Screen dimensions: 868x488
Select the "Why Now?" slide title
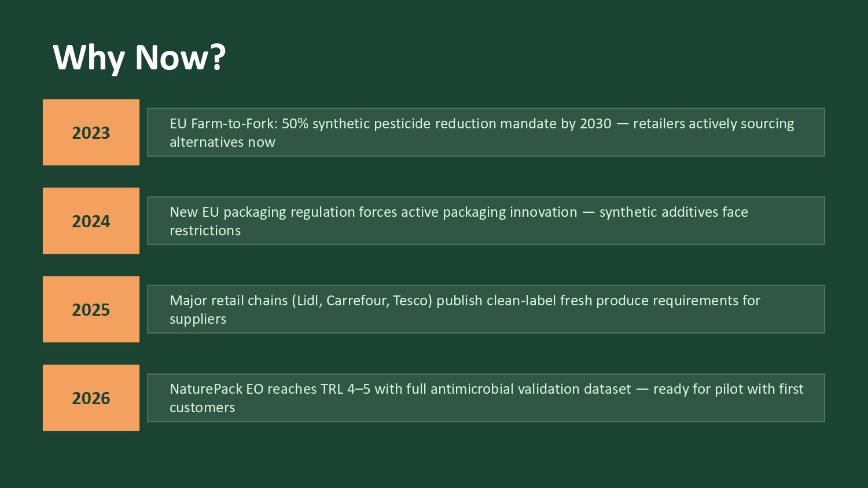(139, 57)
